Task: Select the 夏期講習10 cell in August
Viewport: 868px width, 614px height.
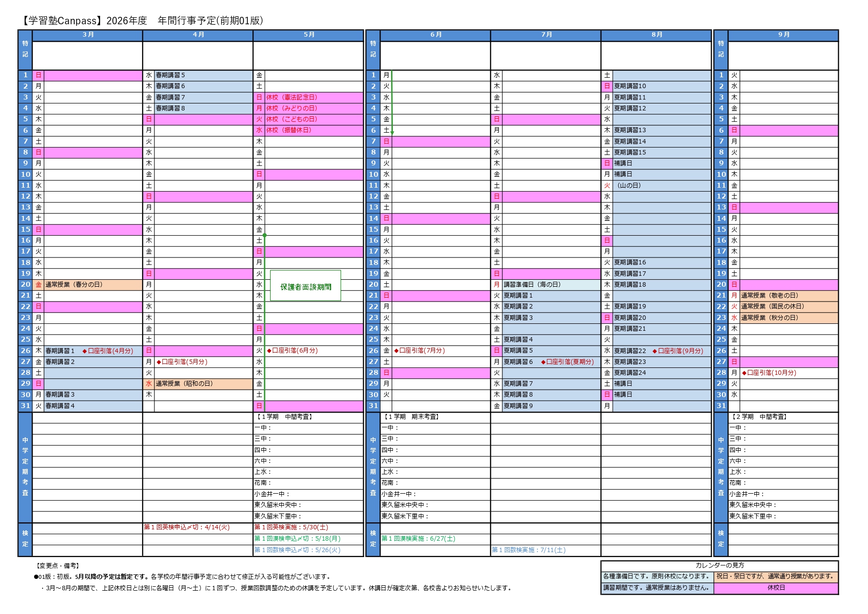Action: coord(630,86)
